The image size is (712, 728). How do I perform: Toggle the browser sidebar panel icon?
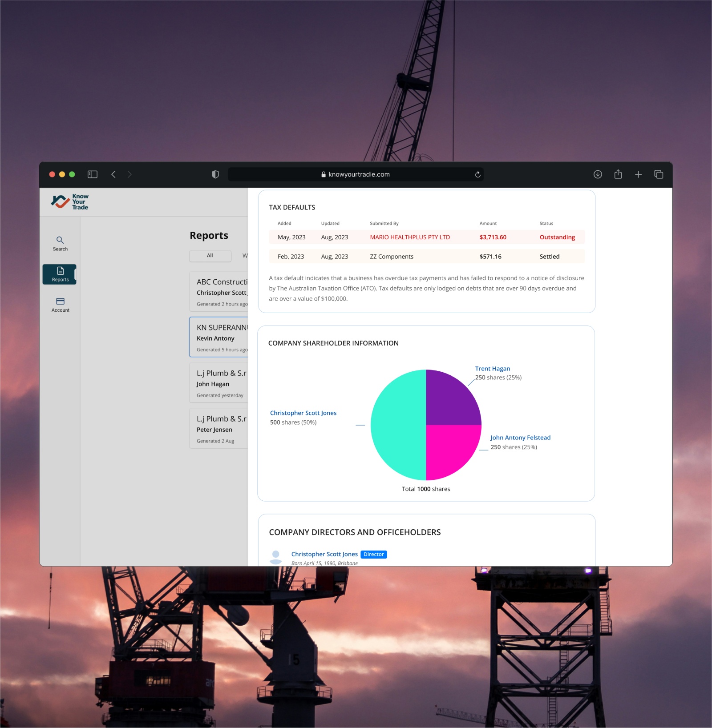pyautogui.click(x=93, y=174)
